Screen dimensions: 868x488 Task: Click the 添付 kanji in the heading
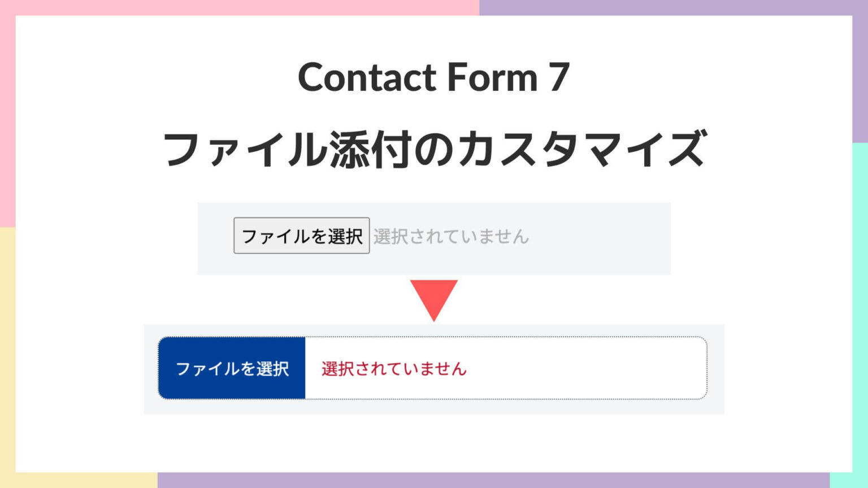point(370,149)
